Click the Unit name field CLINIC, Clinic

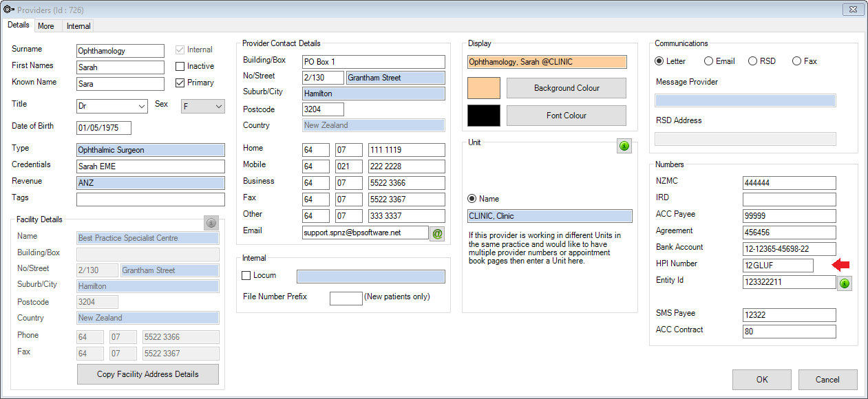click(x=550, y=216)
